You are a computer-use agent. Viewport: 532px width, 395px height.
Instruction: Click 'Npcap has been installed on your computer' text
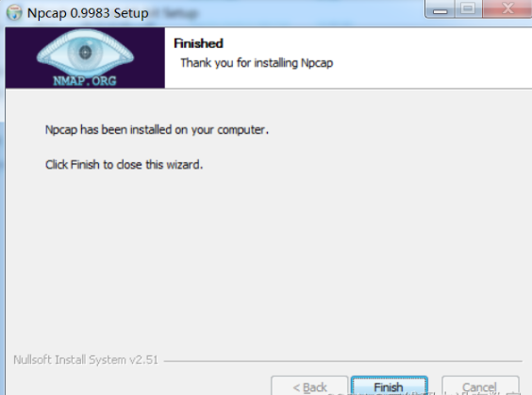[157, 130]
